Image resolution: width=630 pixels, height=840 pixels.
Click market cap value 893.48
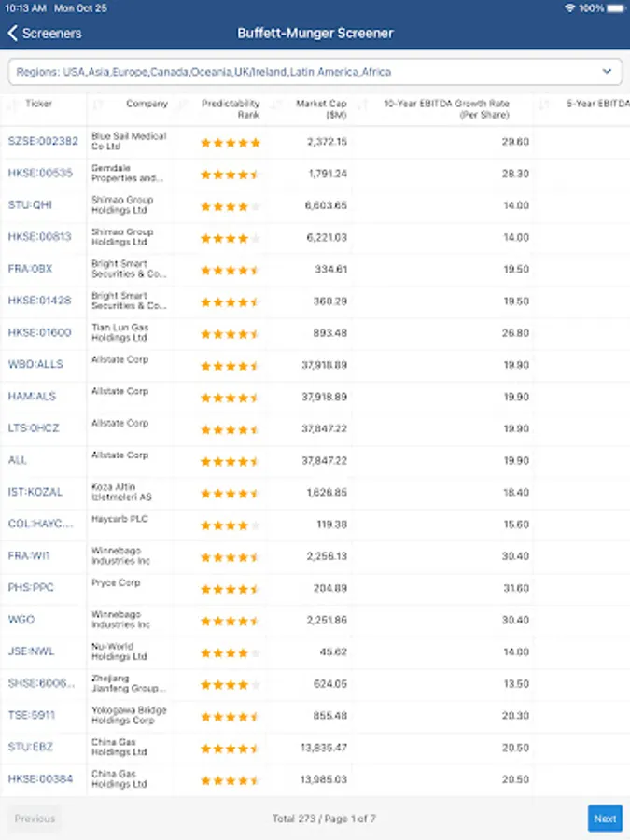[330, 332]
